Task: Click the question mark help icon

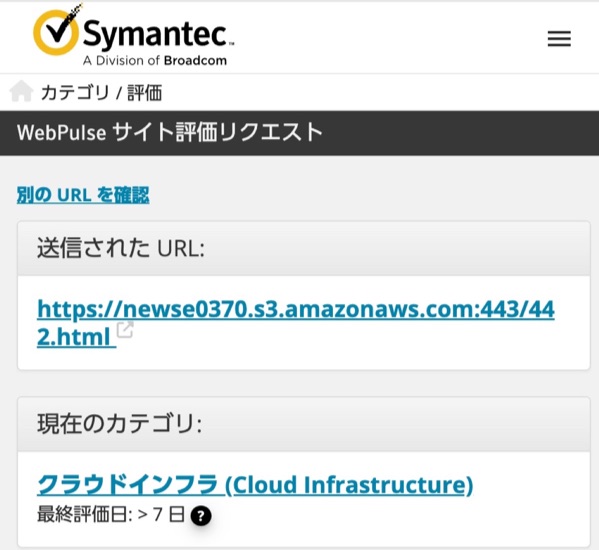Action: click(x=201, y=516)
